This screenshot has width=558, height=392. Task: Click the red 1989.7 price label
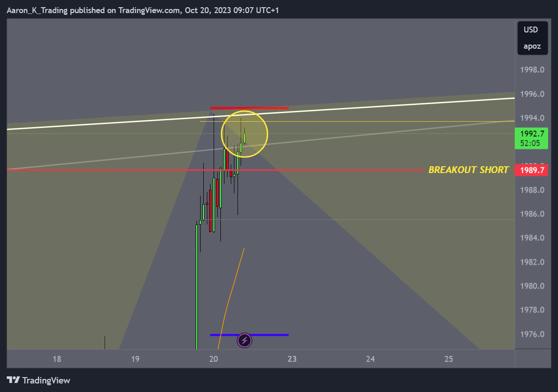[x=532, y=170]
